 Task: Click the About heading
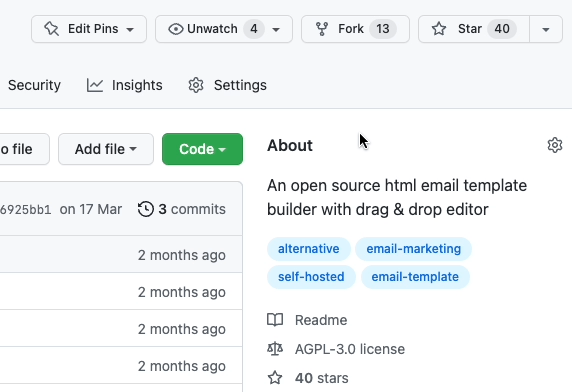tap(290, 145)
